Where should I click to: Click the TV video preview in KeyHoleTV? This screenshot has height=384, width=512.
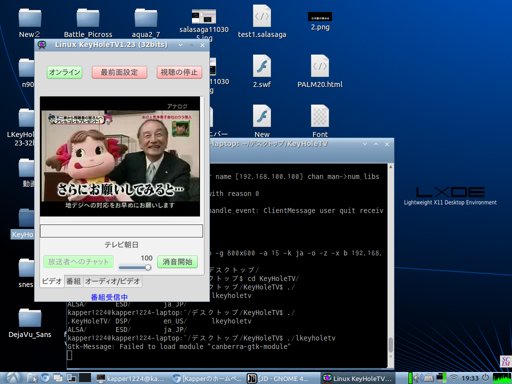(x=120, y=156)
